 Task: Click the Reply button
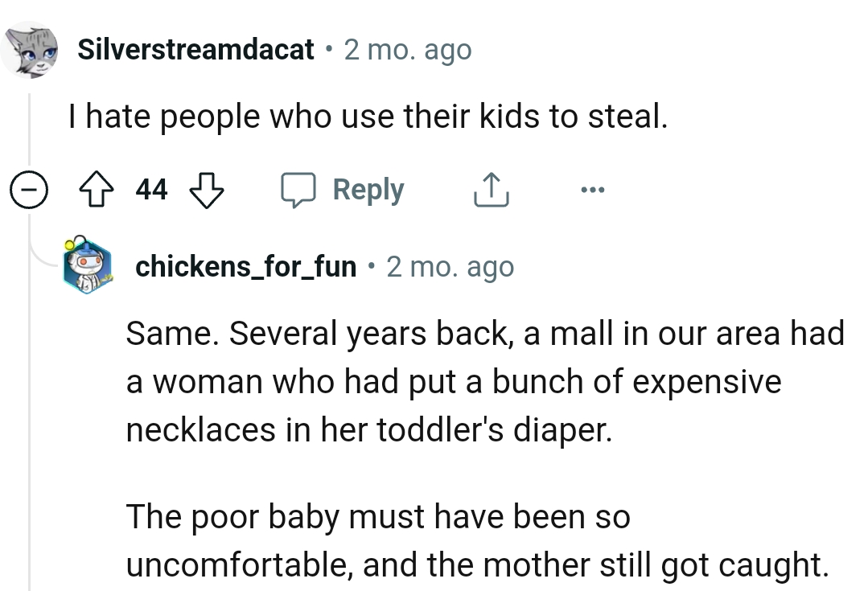coord(368,189)
